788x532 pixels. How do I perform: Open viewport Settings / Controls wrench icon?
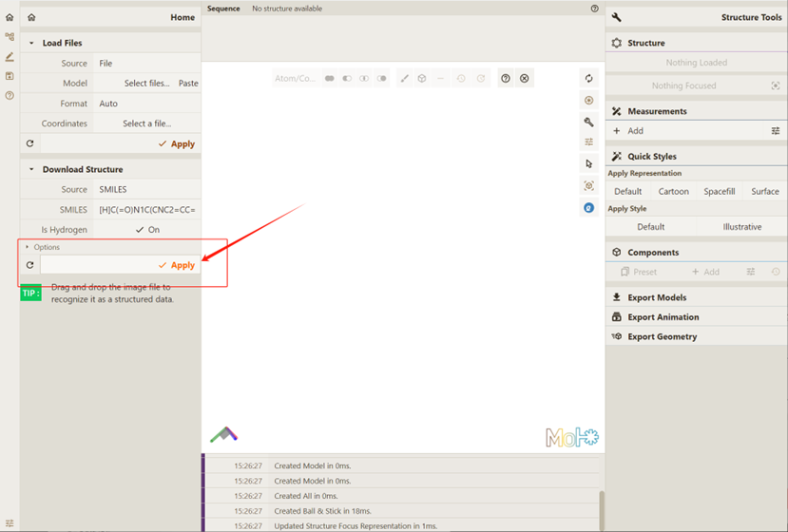[x=589, y=122]
